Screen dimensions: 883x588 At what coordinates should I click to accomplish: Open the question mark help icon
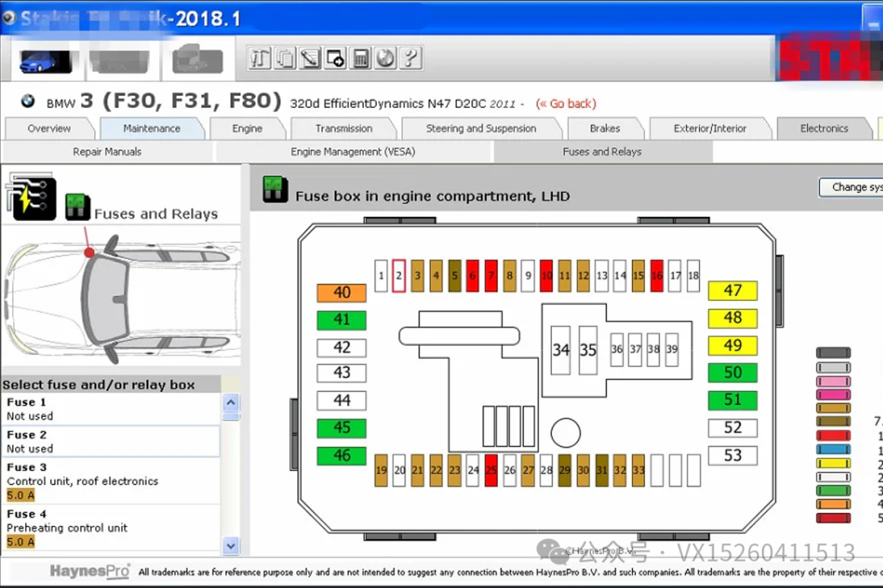pyautogui.click(x=410, y=58)
